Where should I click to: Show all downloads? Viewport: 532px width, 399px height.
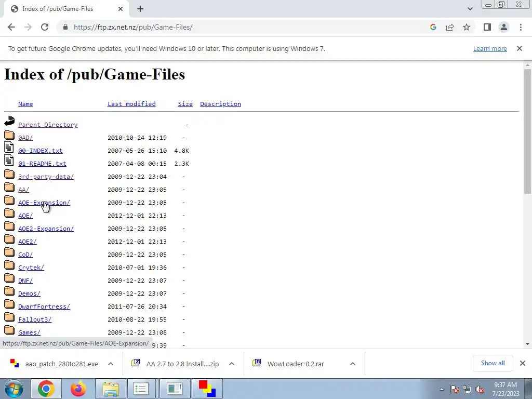point(493,363)
